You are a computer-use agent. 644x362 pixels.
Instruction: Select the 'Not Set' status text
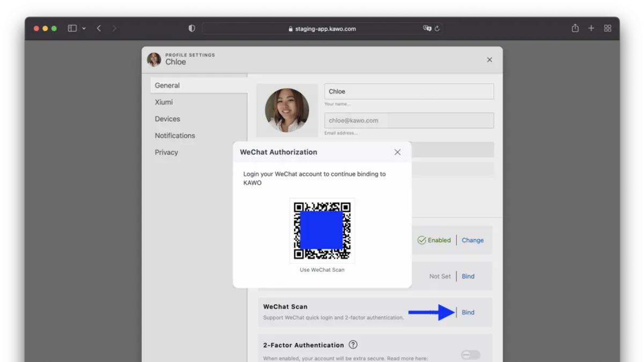[x=440, y=276]
